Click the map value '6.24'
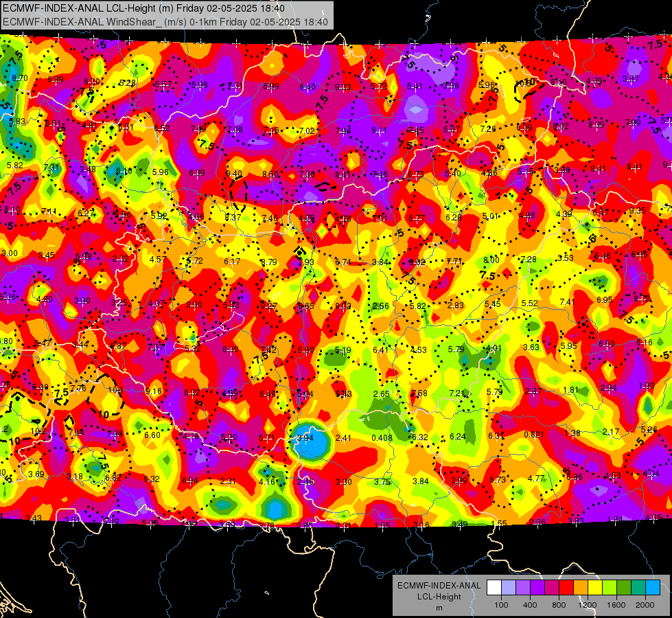Screen dimensions: 672x618 tap(457, 437)
